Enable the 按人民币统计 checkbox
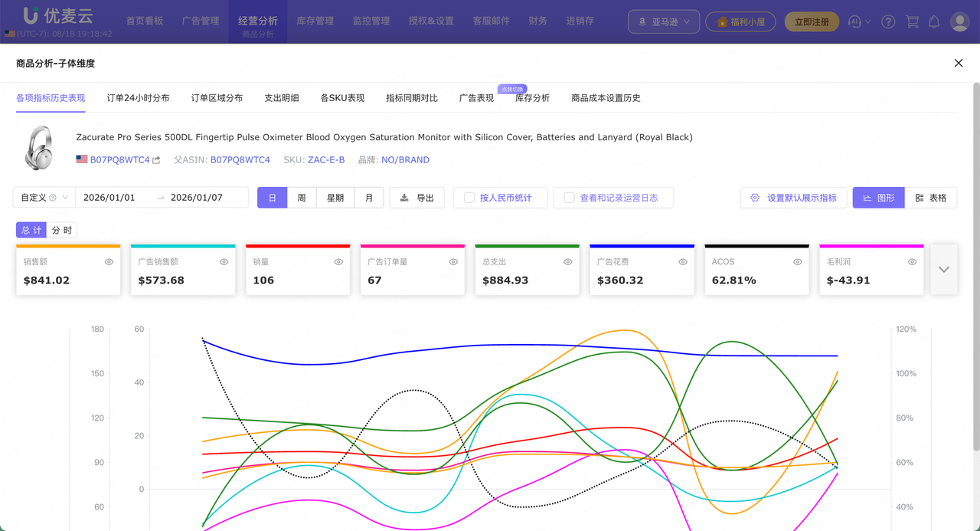The width and height of the screenshot is (980, 531). 469,198
